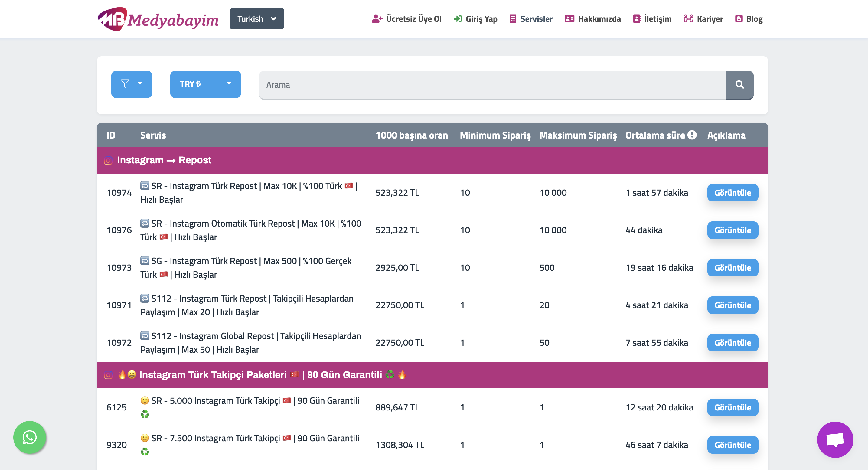Click the SR - Instagram Türk Repost service name
The image size is (868, 470).
click(x=249, y=193)
